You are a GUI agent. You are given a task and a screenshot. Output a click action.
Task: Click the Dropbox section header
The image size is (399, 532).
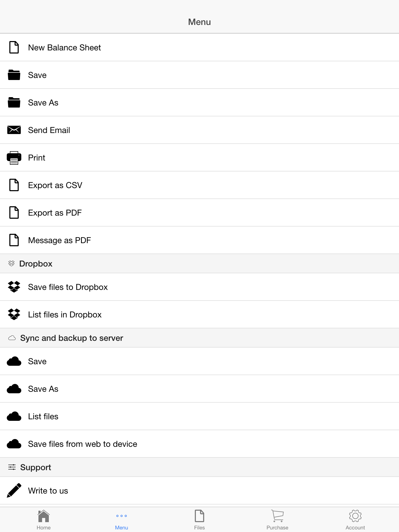tap(199, 264)
